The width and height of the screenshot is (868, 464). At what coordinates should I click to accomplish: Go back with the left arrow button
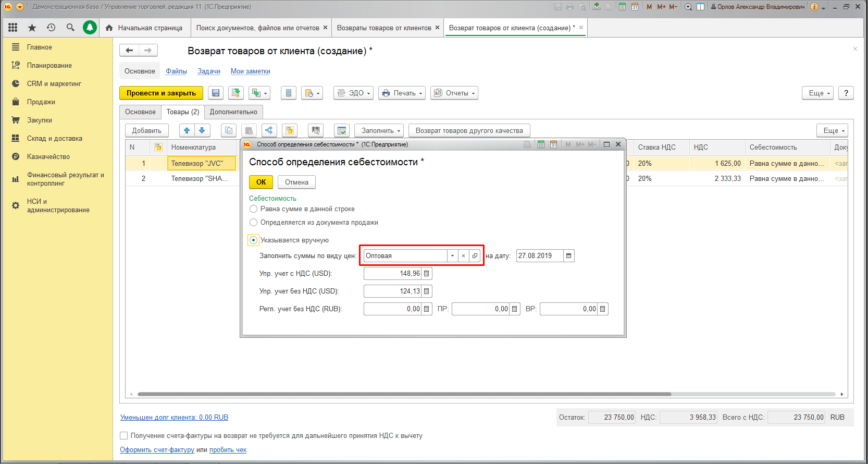(x=129, y=50)
